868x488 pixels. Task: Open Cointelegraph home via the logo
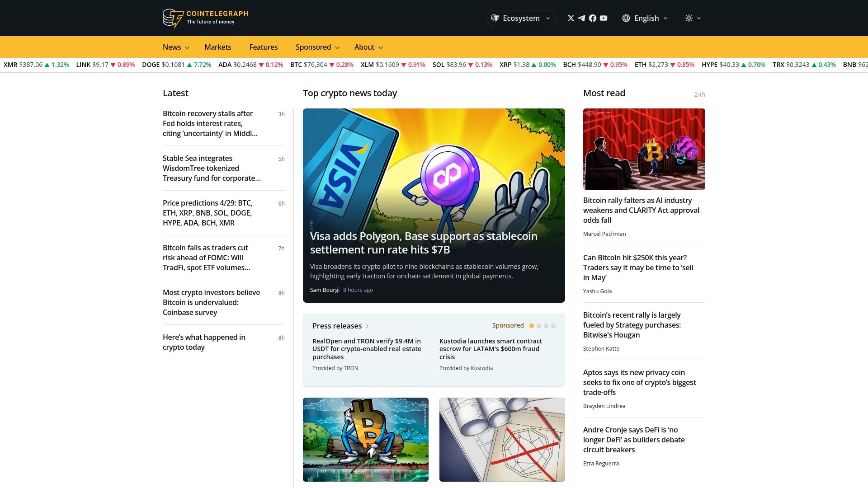pyautogui.click(x=205, y=18)
